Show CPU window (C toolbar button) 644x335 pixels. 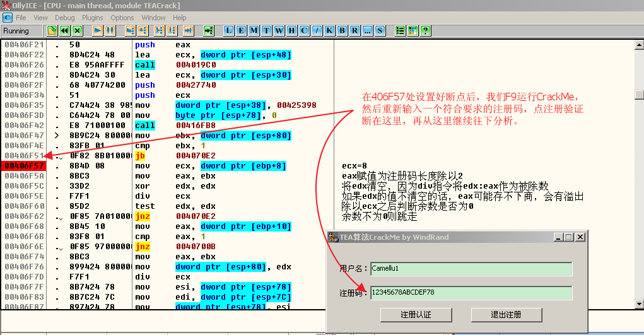(x=305, y=30)
